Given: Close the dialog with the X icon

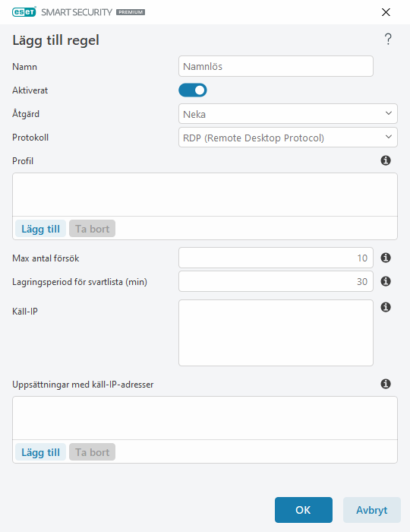Looking at the screenshot, I should (386, 12).
